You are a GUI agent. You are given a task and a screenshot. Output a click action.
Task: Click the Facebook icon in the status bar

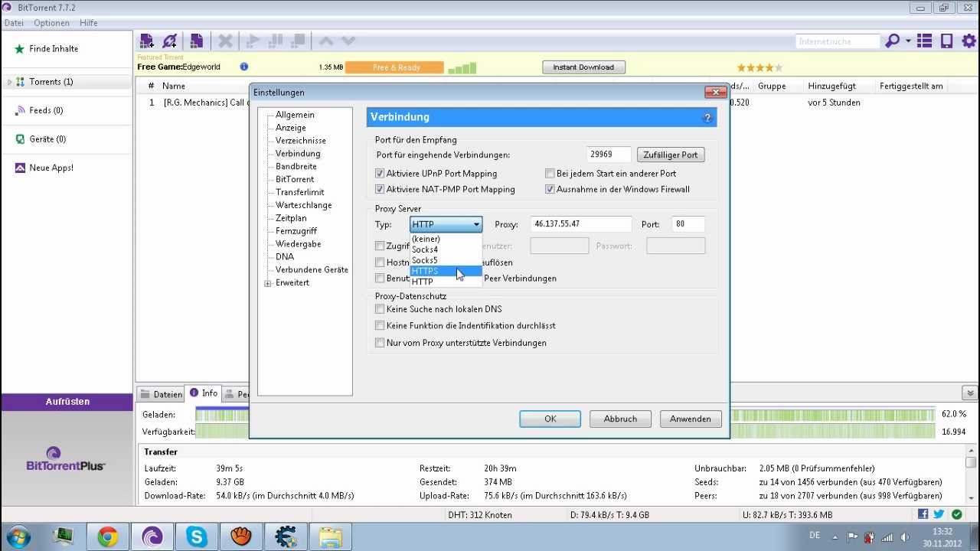923,514
